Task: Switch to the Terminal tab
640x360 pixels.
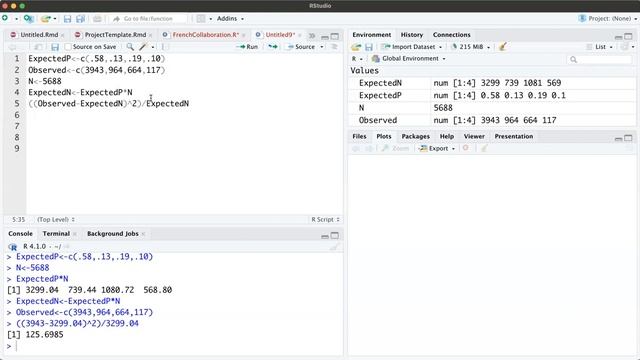Action: coord(56,233)
